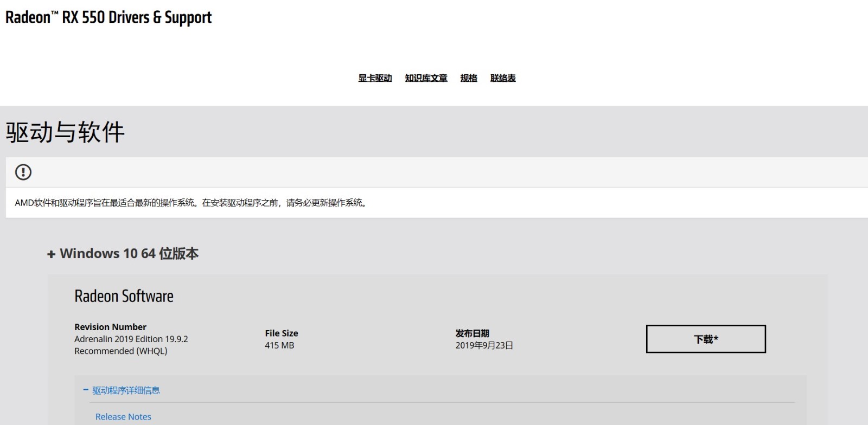This screenshot has height=425, width=868.
Task: Select the 2019年9月23日 release date
Action: (484, 345)
